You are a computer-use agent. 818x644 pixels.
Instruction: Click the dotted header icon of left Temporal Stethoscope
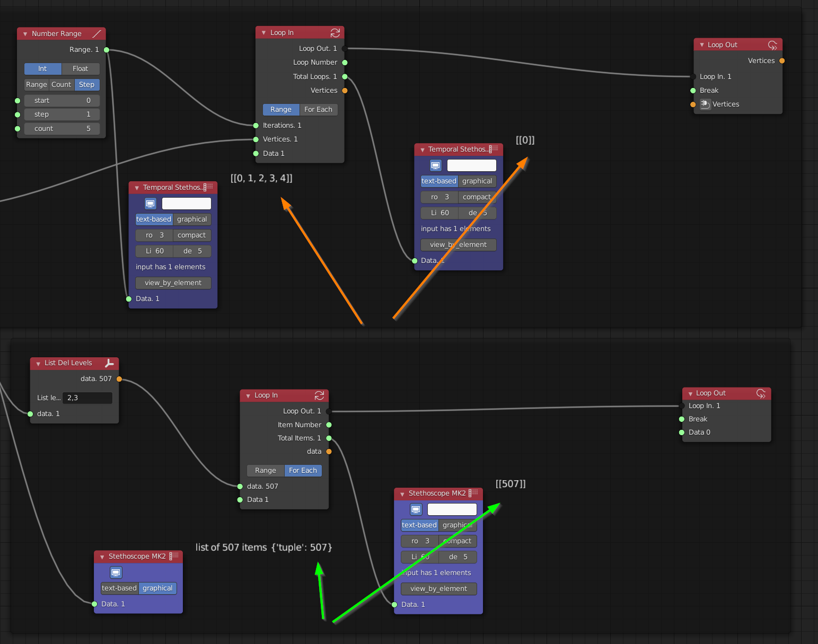[208, 187]
